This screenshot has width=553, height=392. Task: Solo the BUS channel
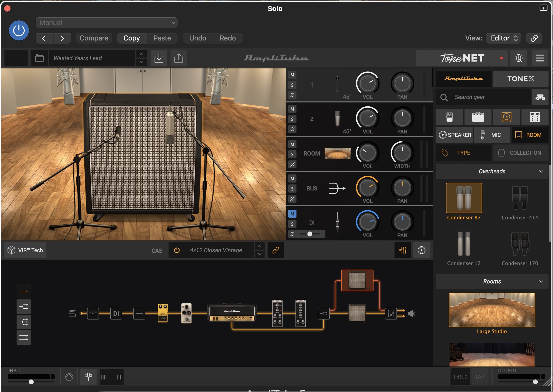[x=292, y=189]
